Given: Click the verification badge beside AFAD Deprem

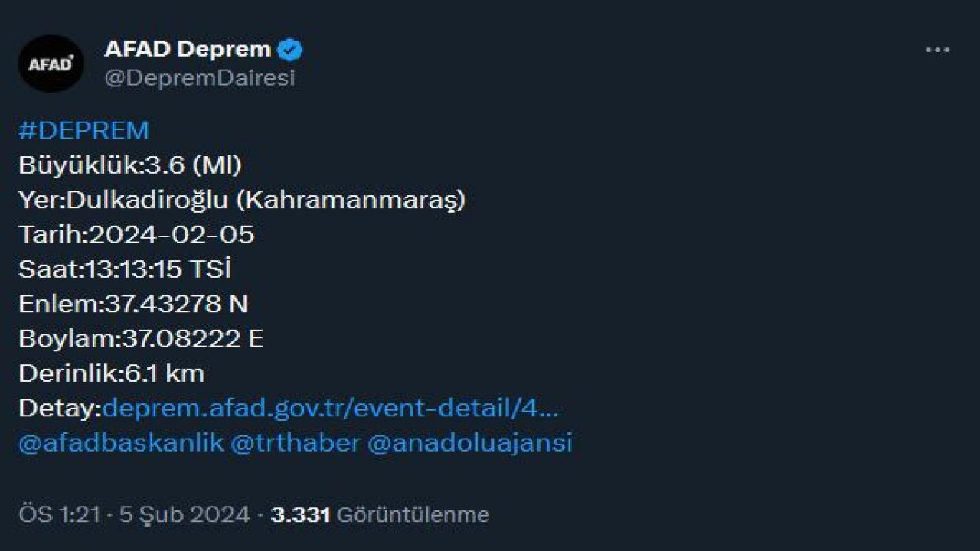Looking at the screenshot, I should click(x=291, y=48).
